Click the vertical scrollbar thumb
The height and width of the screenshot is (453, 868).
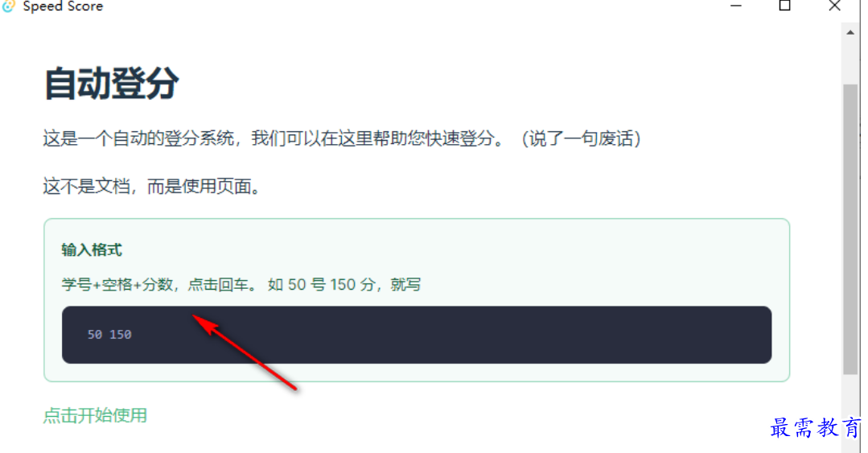[850, 229]
